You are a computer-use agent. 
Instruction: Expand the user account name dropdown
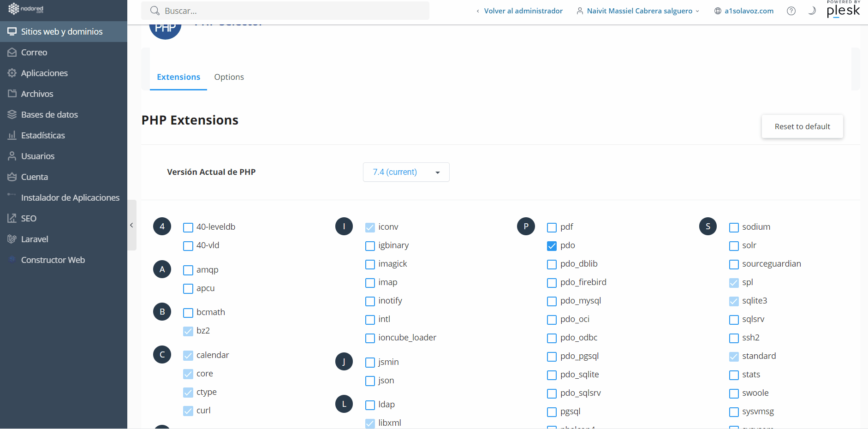pos(639,11)
